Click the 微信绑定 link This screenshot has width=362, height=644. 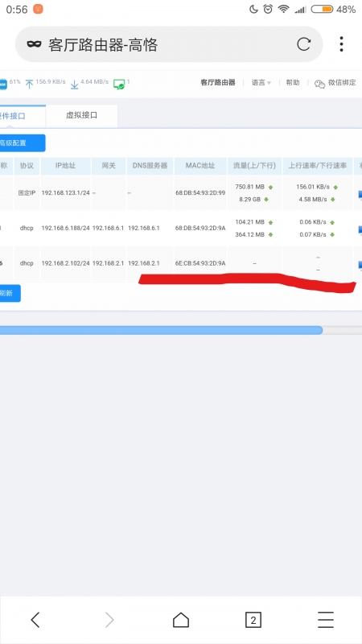342,83
